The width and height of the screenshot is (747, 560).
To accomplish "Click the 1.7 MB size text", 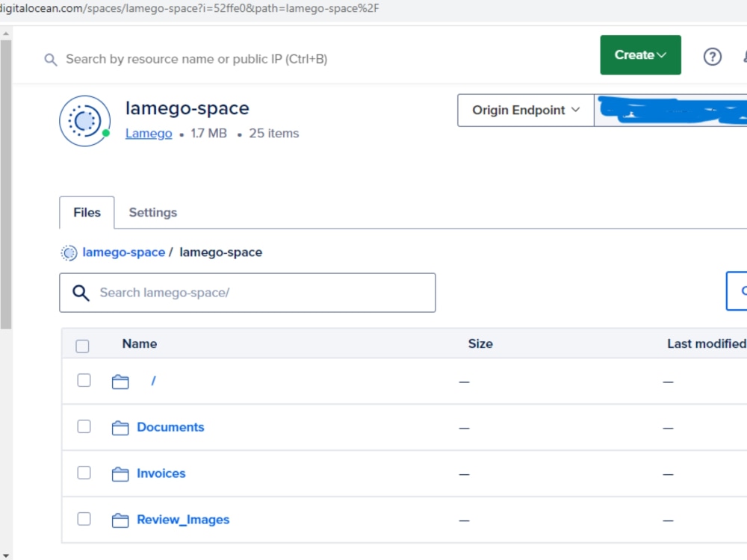I will (208, 134).
